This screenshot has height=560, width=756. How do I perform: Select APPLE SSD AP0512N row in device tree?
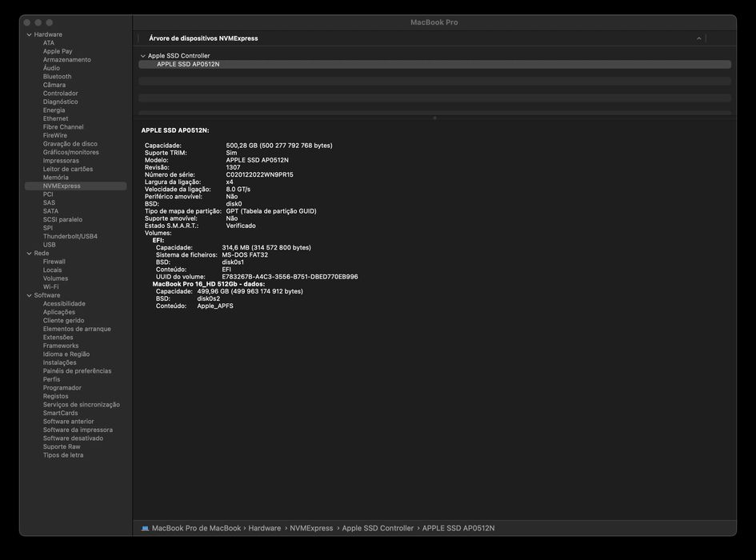tap(434, 64)
